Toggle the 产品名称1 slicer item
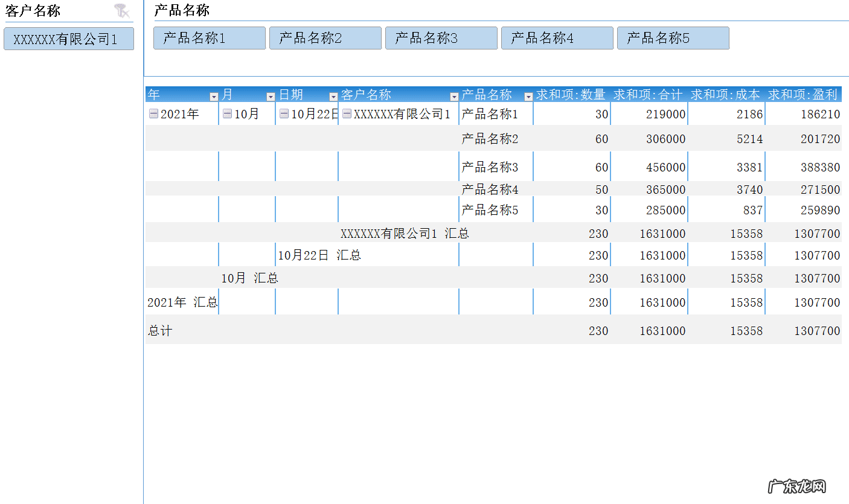The width and height of the screenshot is (849, 504). (x=209, y=37)
